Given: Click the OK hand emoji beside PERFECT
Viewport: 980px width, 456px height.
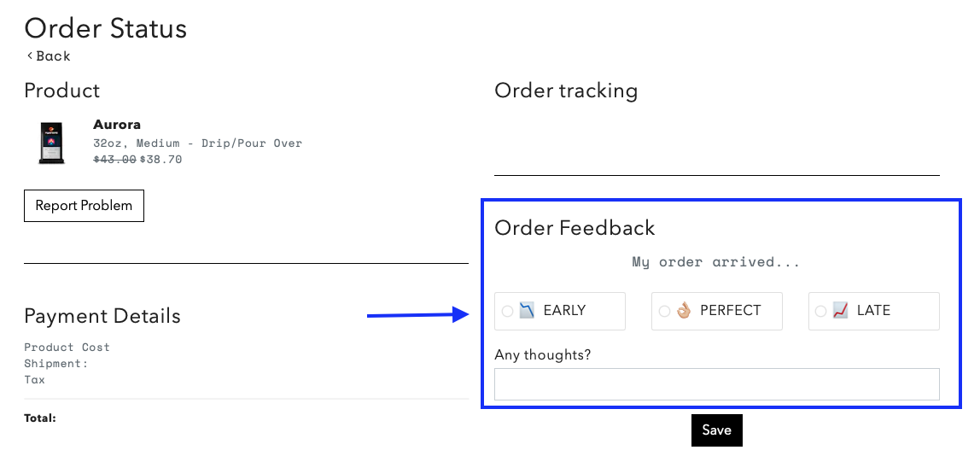Looking at the screenshot, I should pos(684,310).
